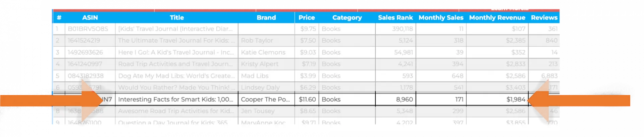
Task: Click the 8,960 sales rank cell
Action: pyautogui.click(x=395, y=99)
